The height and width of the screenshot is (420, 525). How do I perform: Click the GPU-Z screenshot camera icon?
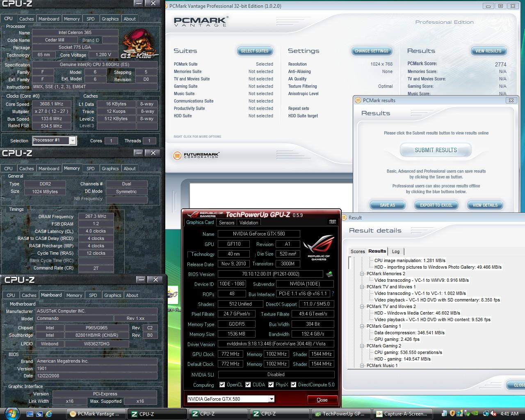(333, 222)
